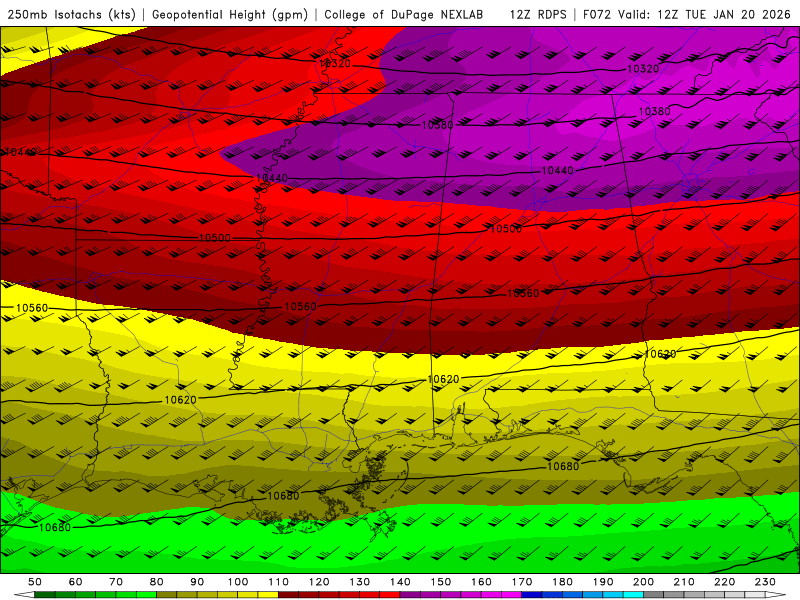Click the '250mb Isotachs (kts)' title text
This screenshot has height=600, width=800.
[71, 14]
